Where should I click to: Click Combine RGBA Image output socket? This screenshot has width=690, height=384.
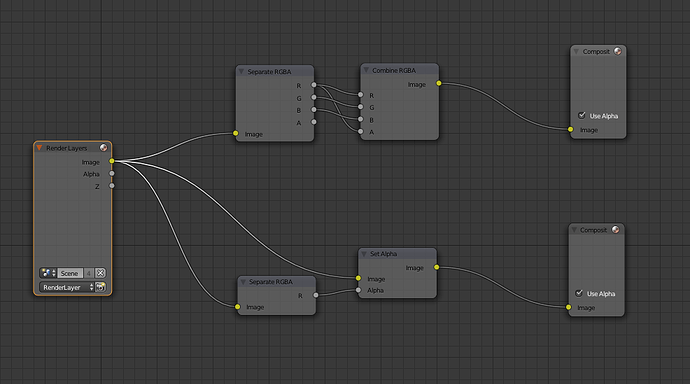point(439,83)
